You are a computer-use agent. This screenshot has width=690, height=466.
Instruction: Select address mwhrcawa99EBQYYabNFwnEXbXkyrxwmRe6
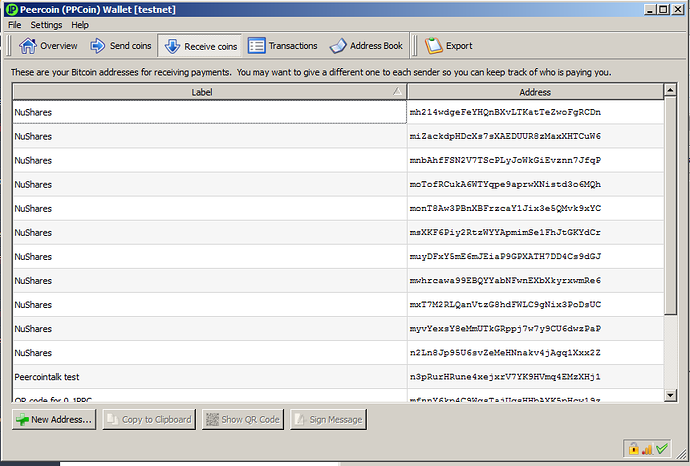[x=505, y=280]
